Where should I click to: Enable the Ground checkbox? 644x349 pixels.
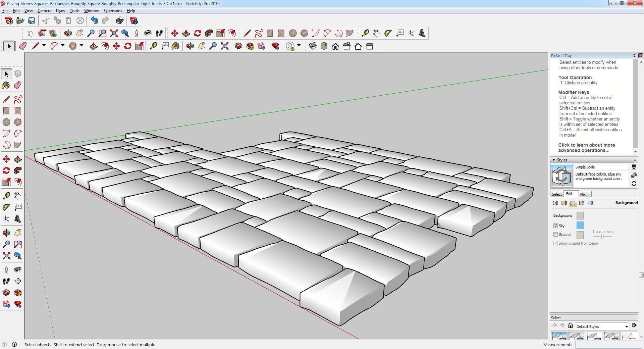[555, 235]
